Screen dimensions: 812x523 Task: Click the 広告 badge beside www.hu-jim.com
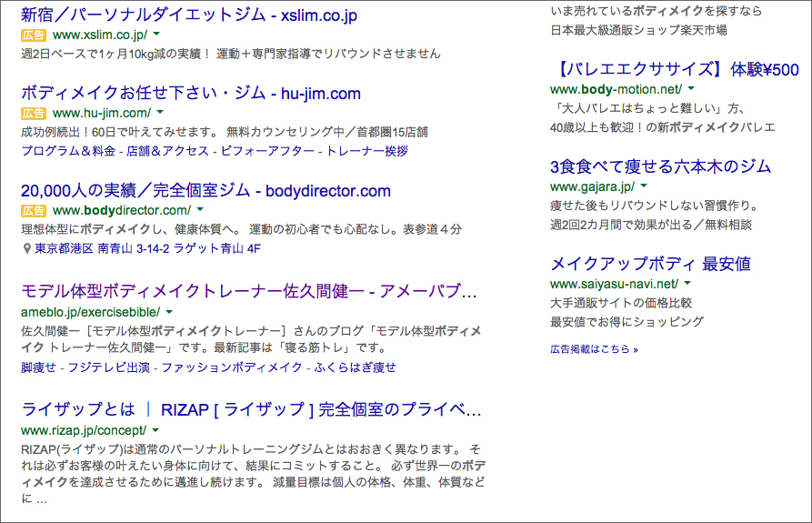[34, 113]
